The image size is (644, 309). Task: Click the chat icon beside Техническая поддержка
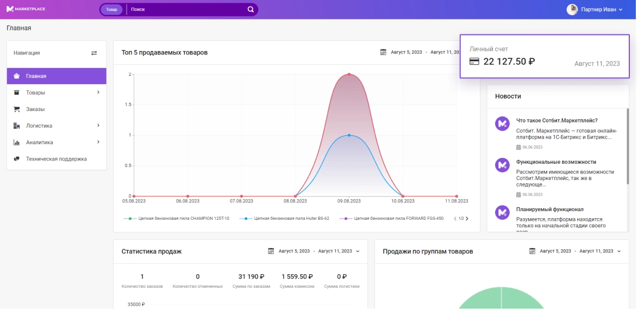(16, 159)
